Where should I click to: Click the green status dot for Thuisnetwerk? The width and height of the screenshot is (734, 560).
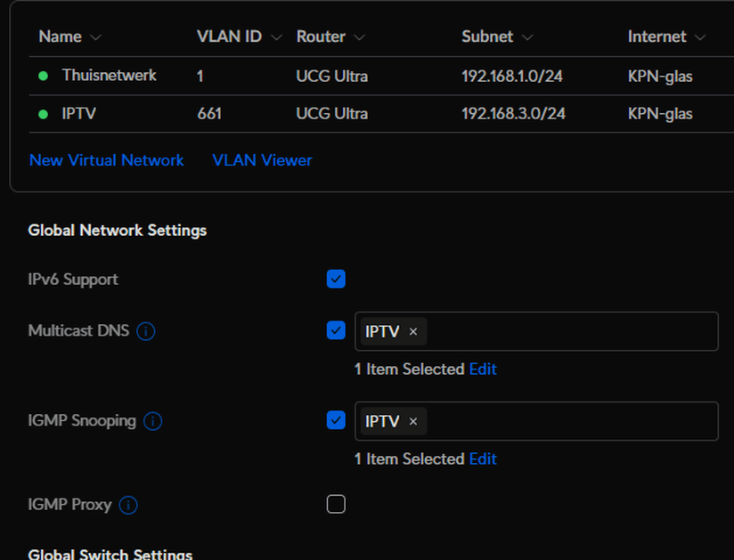(44, 76)
